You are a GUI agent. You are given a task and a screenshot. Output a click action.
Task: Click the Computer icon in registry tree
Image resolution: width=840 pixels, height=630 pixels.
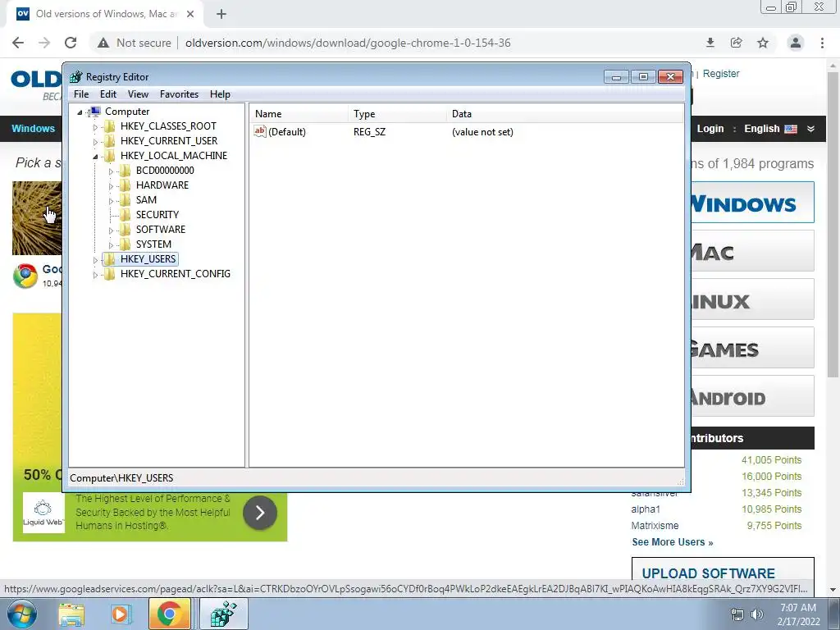(95, 112)
